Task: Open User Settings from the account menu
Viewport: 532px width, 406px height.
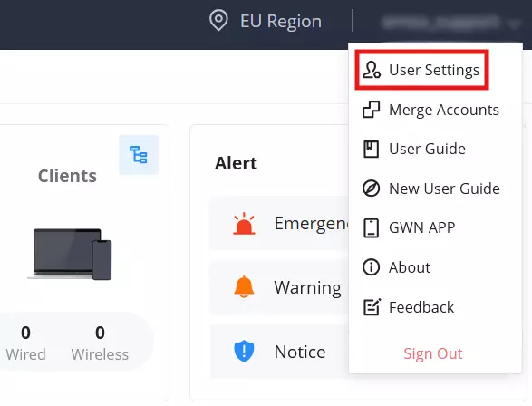Action: [421, 70]
